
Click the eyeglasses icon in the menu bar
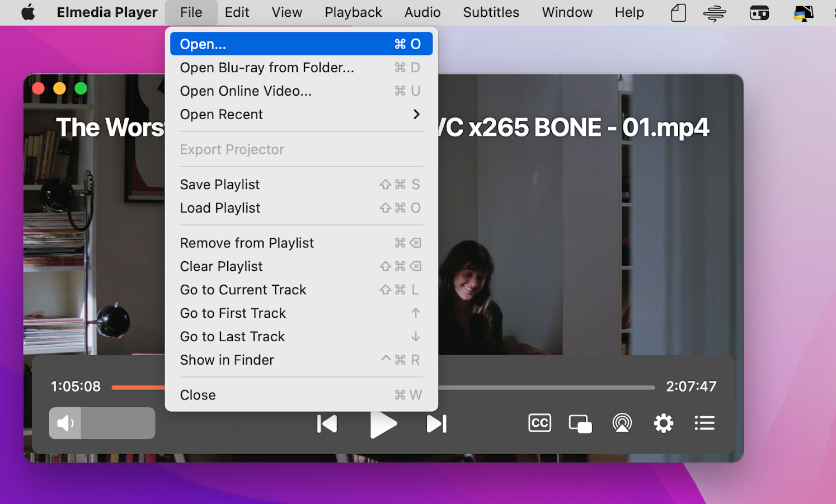(x=759, y=13)
